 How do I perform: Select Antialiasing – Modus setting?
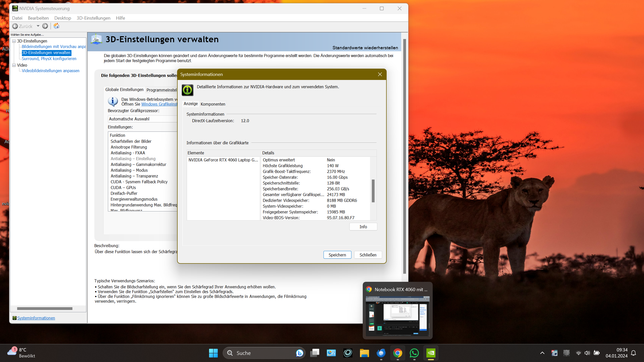coord(129,170)
